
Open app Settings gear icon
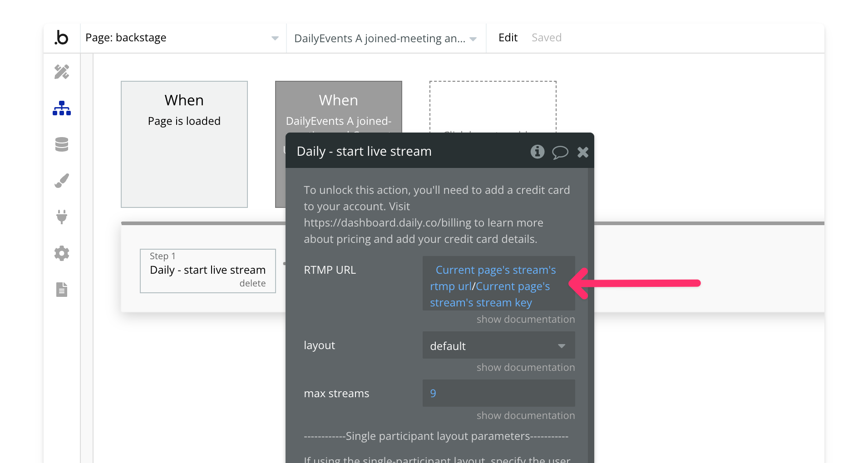coord(62,253)
